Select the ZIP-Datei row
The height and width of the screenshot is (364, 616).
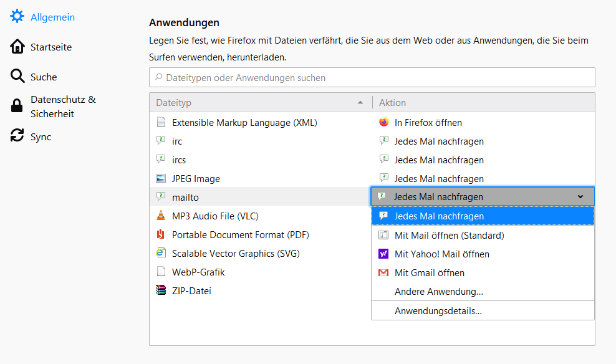191,291
